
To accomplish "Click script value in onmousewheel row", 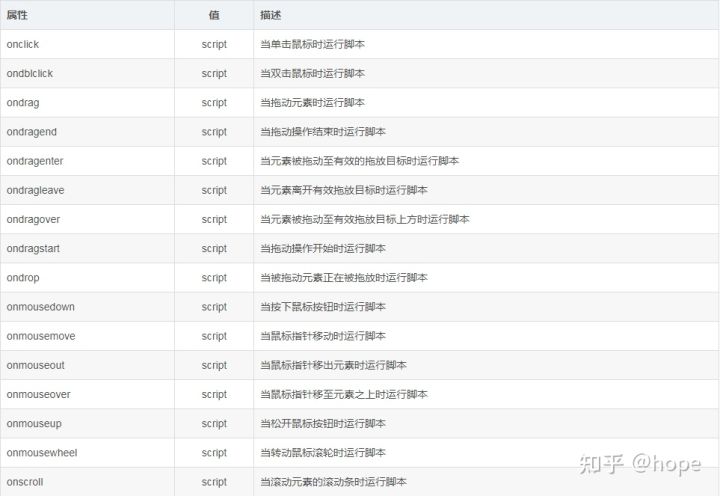I will 214,453.
